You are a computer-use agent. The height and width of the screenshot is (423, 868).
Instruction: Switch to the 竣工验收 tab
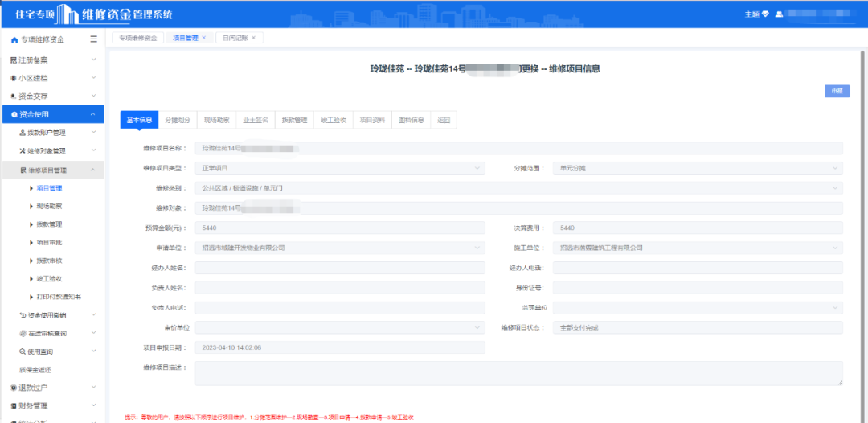pyautogui.click(x=334, y=120)
